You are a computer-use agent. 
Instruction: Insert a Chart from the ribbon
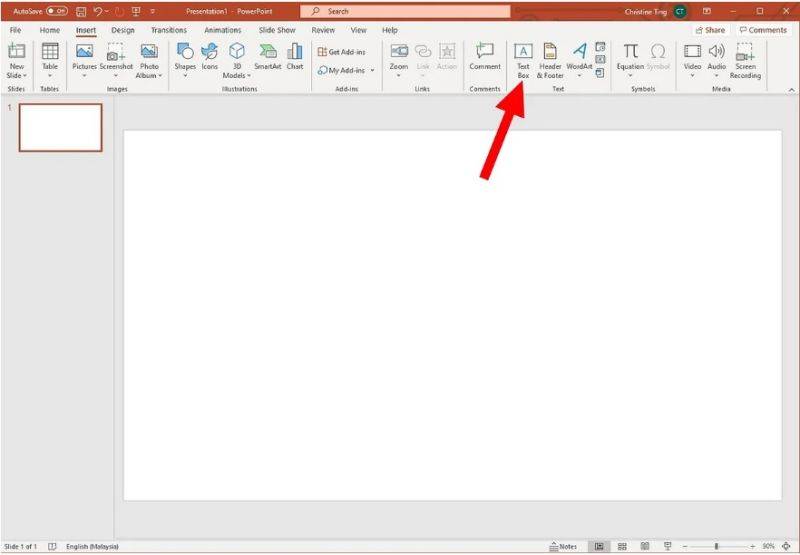coord(295,58)
